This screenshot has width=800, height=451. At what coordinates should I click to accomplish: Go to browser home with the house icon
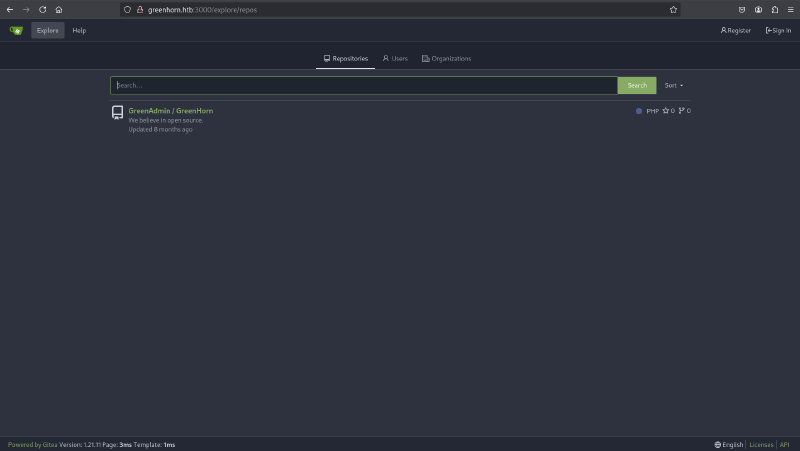point(59,9)
